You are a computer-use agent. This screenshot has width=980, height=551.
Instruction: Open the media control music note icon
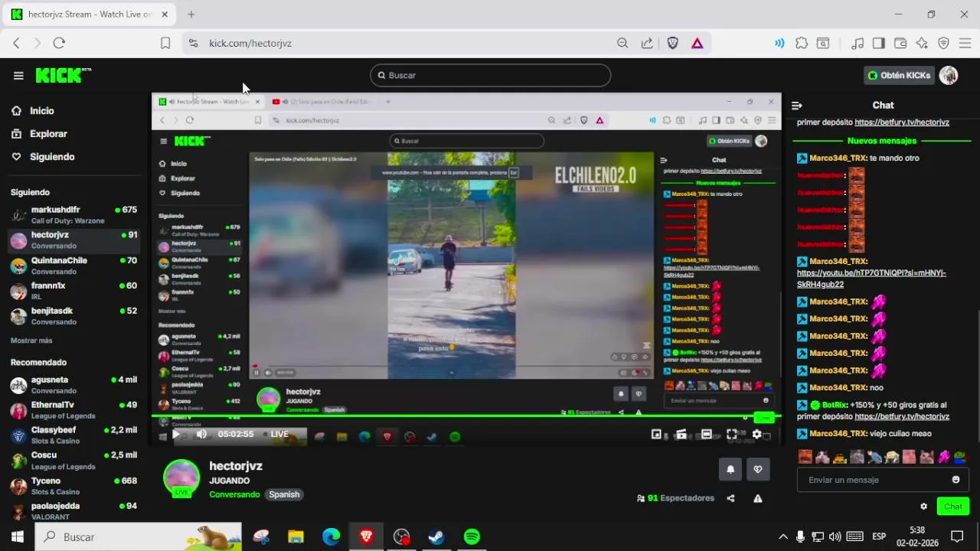tap(857, 43)
